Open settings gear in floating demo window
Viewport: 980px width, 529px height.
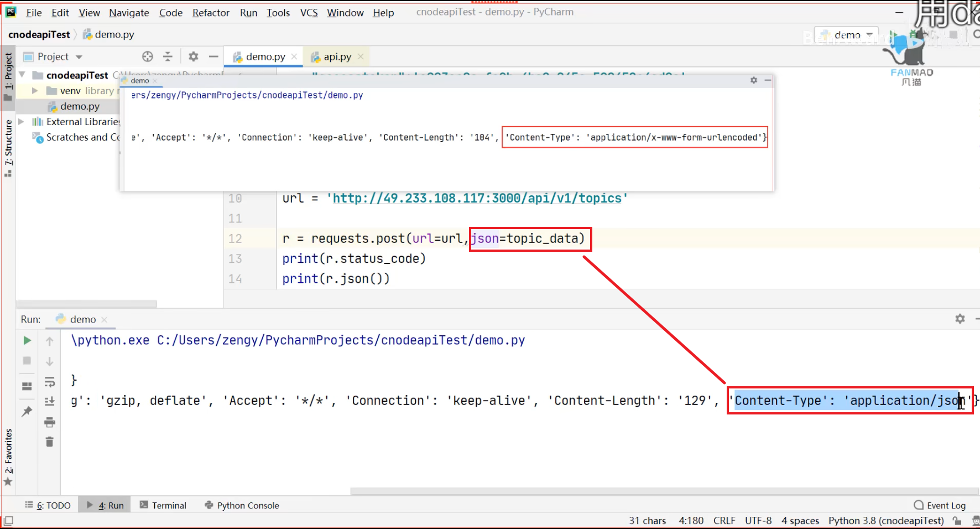(754, 80)
